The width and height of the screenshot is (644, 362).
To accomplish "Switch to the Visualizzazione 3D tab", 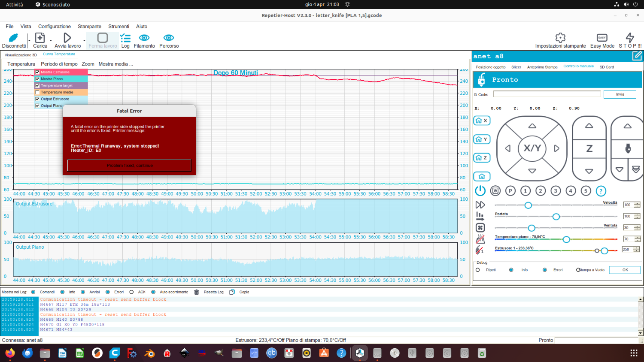I will [21, 55].
